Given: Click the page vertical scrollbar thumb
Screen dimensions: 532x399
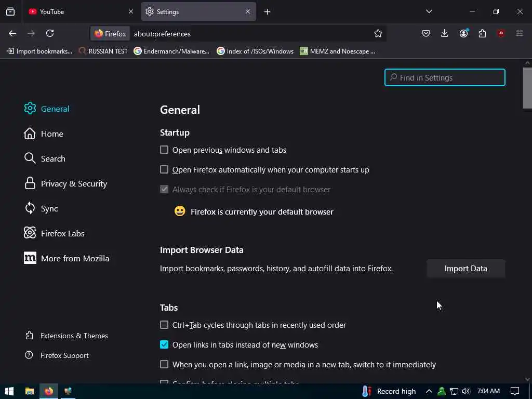Looking at the screenshot, I should tap(527, 88).
